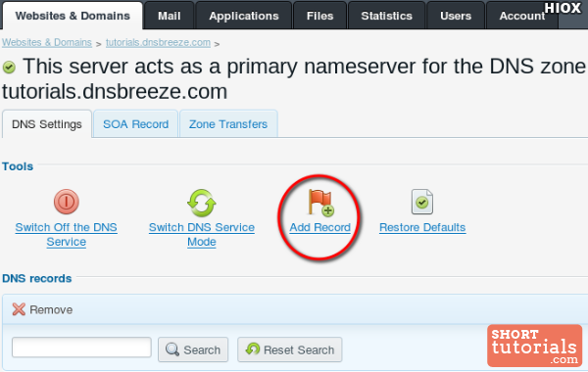Image resolution: width=588 pixels, height=372 pixels.
Task: Click the green Switch DNS Service Mode arrows icon
Action: coord(201,203)
